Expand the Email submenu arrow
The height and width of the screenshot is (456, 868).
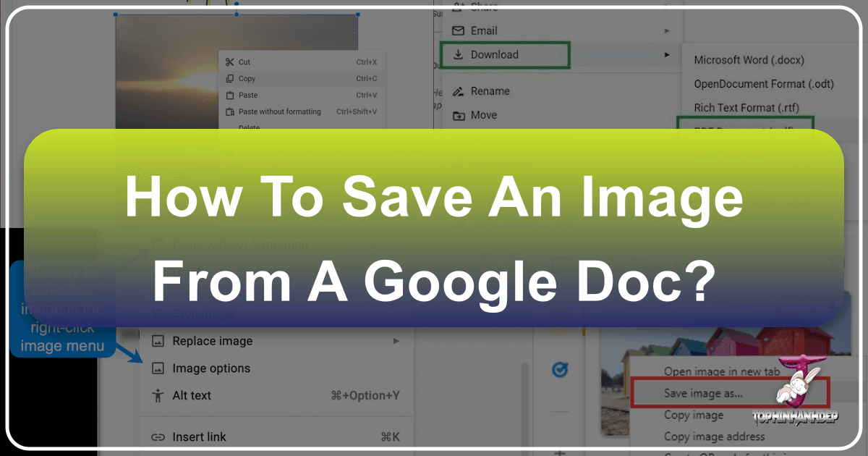coord(665,31)
